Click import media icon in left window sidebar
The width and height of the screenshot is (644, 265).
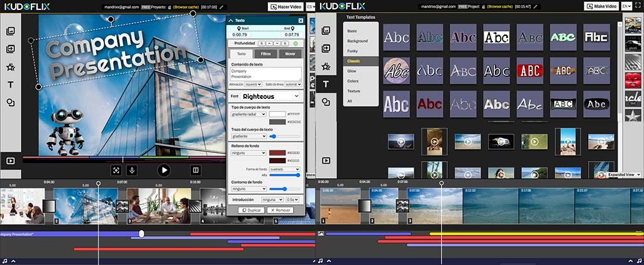[x=11, y=49]
